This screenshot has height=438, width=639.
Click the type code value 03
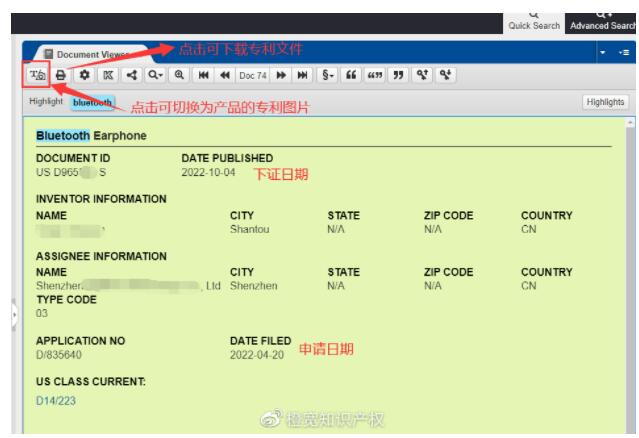[x=42, y=313]
